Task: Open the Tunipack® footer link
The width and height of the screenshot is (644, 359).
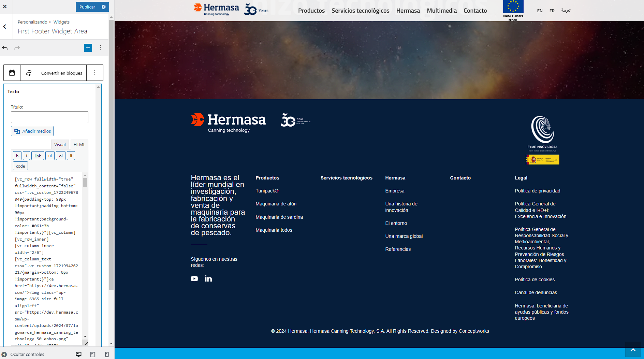Action: (x=267, y=191)
